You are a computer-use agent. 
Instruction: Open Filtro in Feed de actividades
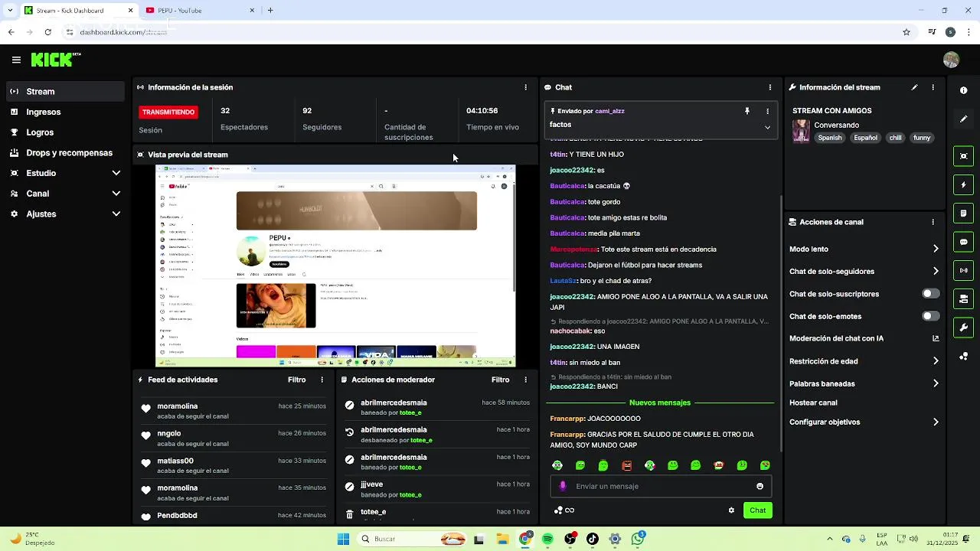click(x=296, y=380)
